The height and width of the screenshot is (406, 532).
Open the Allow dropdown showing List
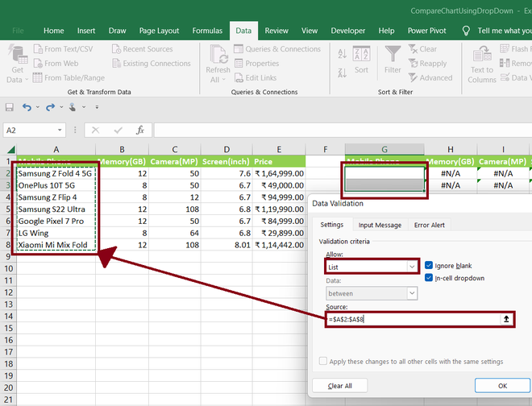pyautogui.click(x=372, y=266)
